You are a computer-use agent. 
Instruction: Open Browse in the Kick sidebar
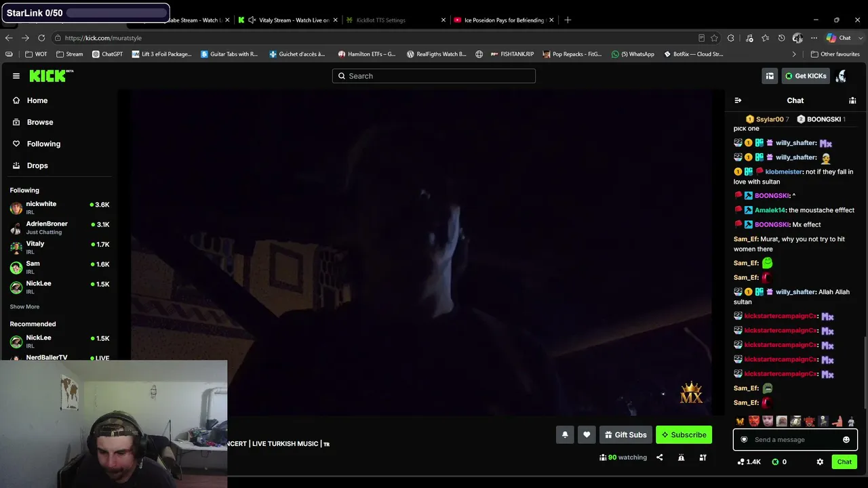click(33, 122)
